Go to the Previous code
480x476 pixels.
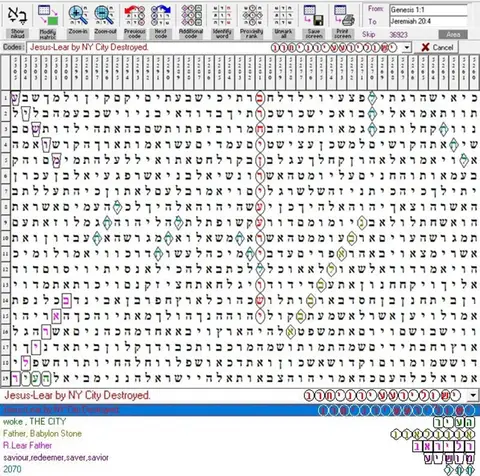tap(135, 21)
